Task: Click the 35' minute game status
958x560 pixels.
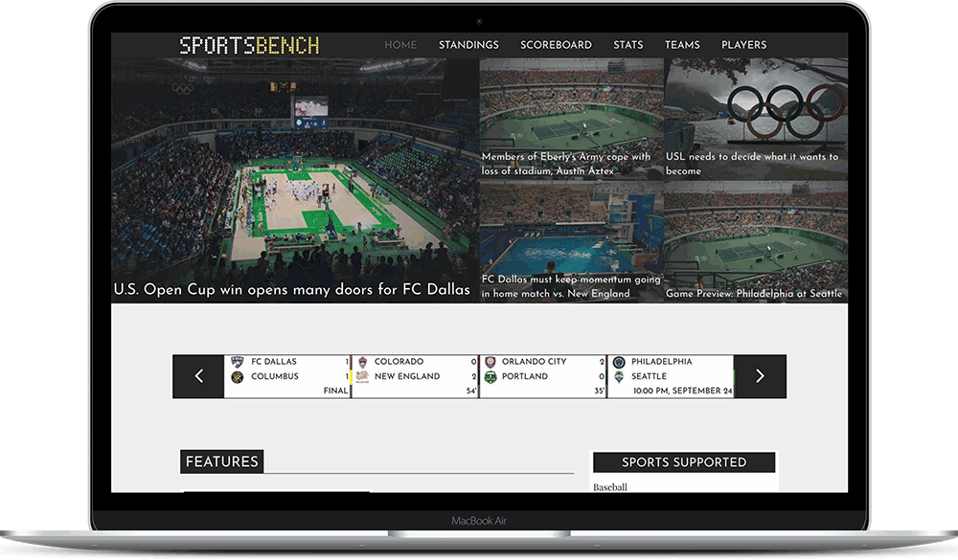Action: pos(600,391)
